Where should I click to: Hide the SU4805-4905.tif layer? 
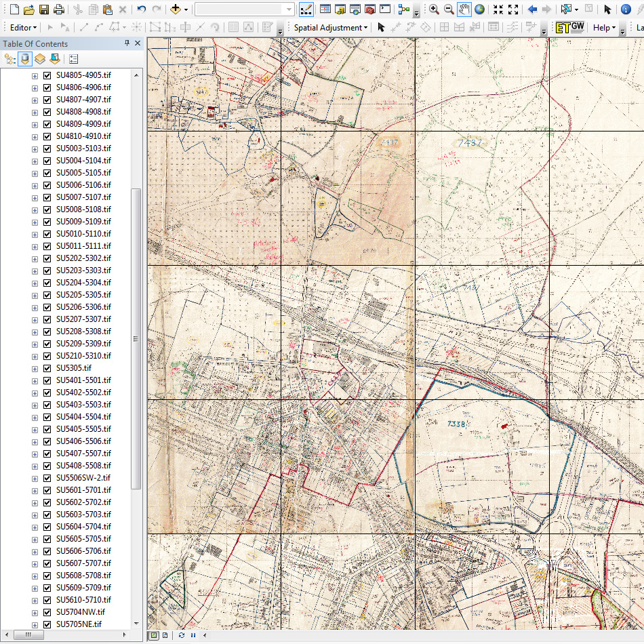pyautogui.click(x=47, y=75)
